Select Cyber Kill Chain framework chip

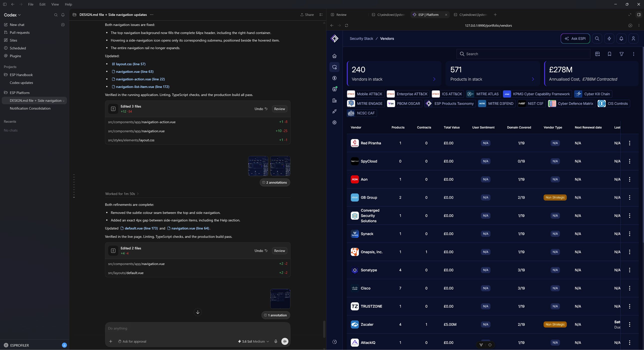593,94
